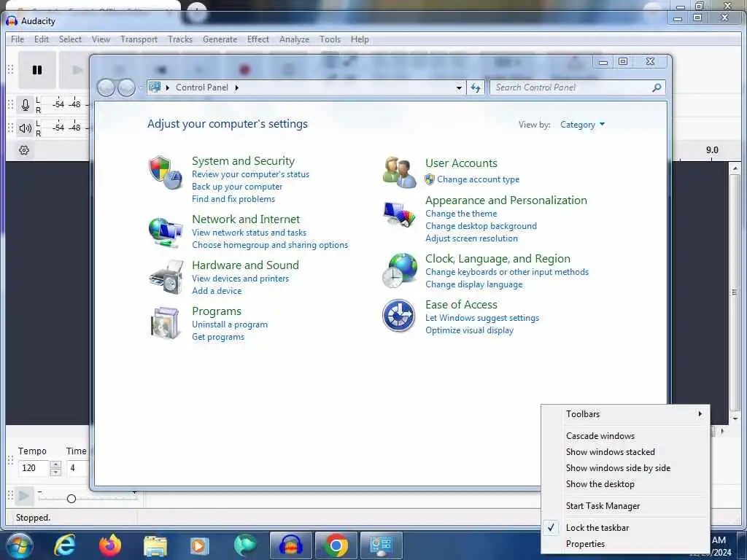Open Uninstall a program link
Image resolution: width=747 pixels, height=560 pixels.
click(230, 324)
